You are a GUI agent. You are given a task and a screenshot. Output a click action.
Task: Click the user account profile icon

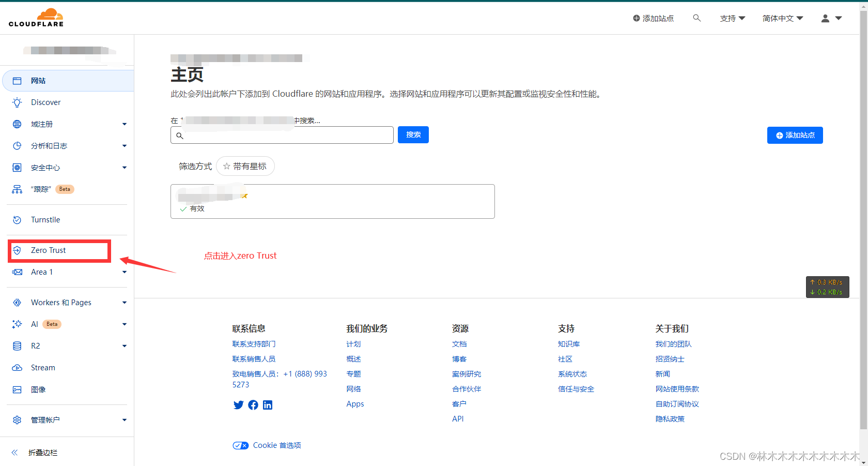coord(825,18)
